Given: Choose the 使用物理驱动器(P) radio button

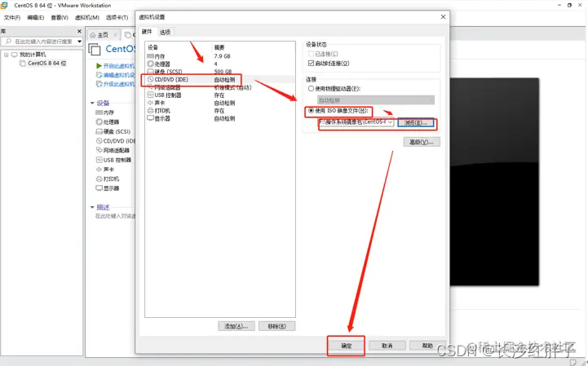Looking at the screenshot, I should click(x=311, y=89).
